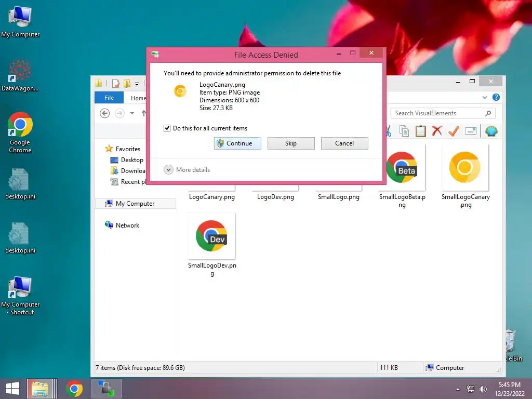Image resolution: width=532 pixels, height=399 pixels.
Task: Click the Paste clipboard toolbar icon
Action: (x=420, y=131)
